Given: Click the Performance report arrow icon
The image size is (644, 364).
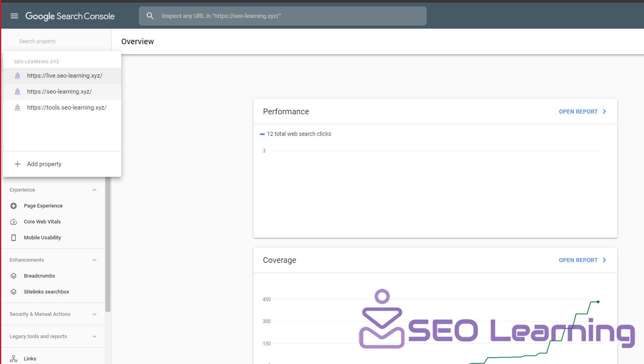Looking at the screenshot, I should pyautogui.click(x=605, y=112).
